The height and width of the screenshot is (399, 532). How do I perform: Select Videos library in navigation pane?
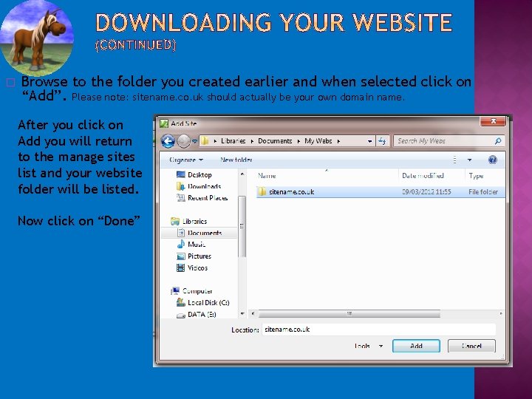pos(197,267)
